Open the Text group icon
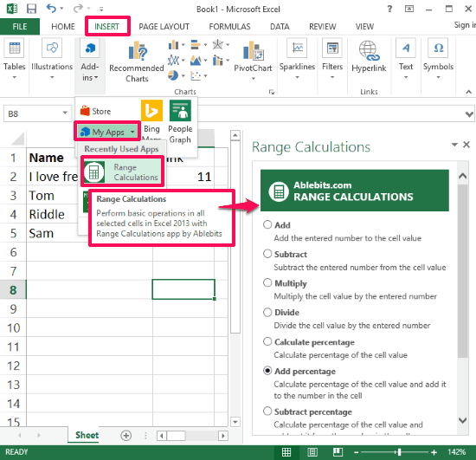 [x=406, y=48]
